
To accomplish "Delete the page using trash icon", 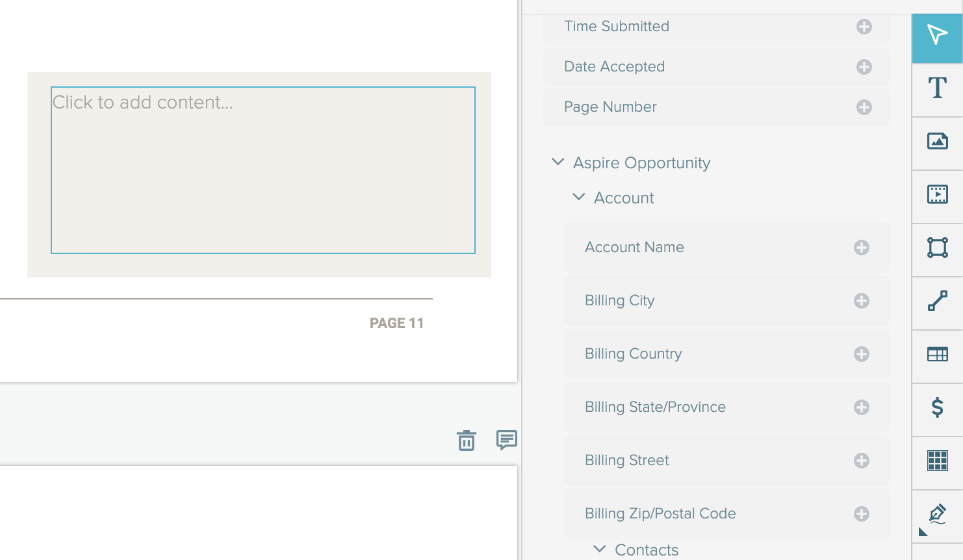I will (x=466, y=440).
